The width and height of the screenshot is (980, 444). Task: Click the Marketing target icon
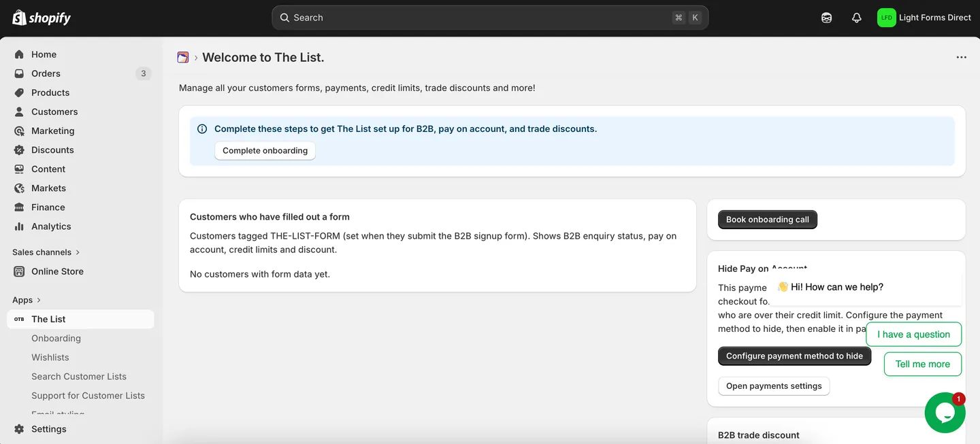click(19, 131)
